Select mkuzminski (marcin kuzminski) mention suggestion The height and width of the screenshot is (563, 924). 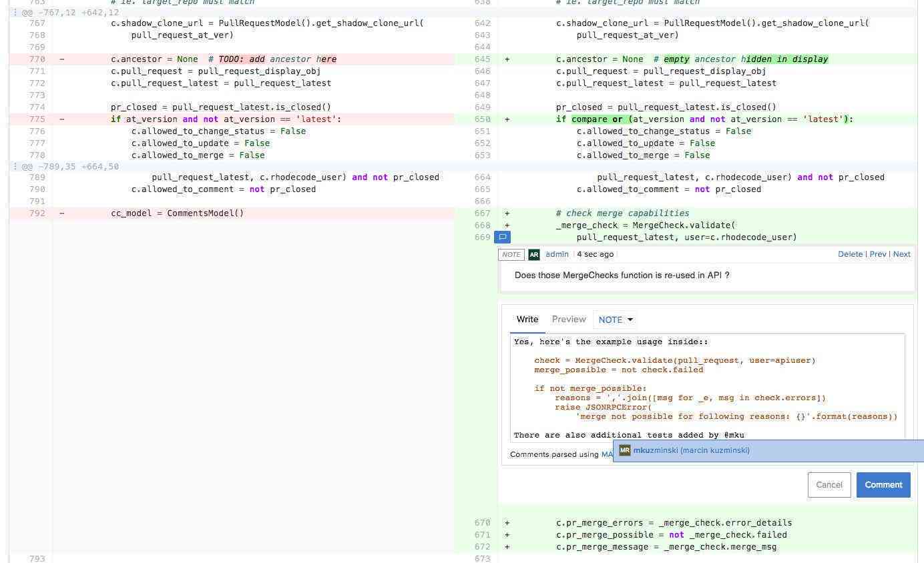click(x=768, y=450)
